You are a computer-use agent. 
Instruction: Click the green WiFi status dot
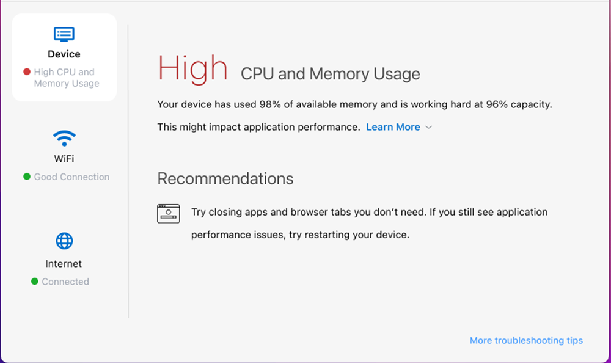pos(27,177)
